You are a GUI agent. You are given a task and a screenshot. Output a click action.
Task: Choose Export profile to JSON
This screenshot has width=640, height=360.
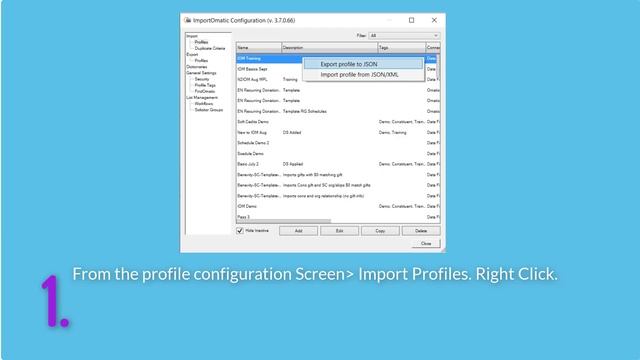coord(363,64)
